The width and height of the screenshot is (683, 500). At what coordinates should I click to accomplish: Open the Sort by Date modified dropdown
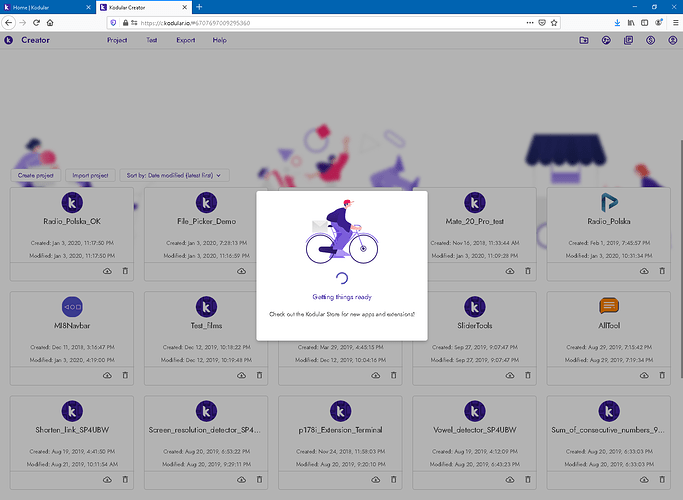pyautogui.click(x=174, y=175)
